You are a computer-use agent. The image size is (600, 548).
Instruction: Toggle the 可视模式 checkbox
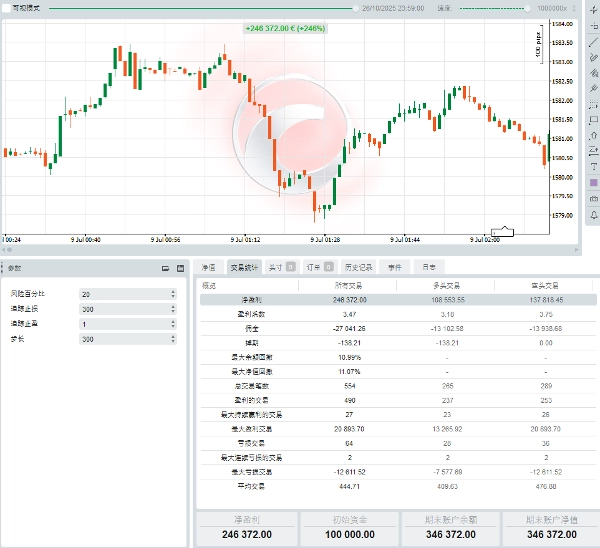(x=6, y=7)
